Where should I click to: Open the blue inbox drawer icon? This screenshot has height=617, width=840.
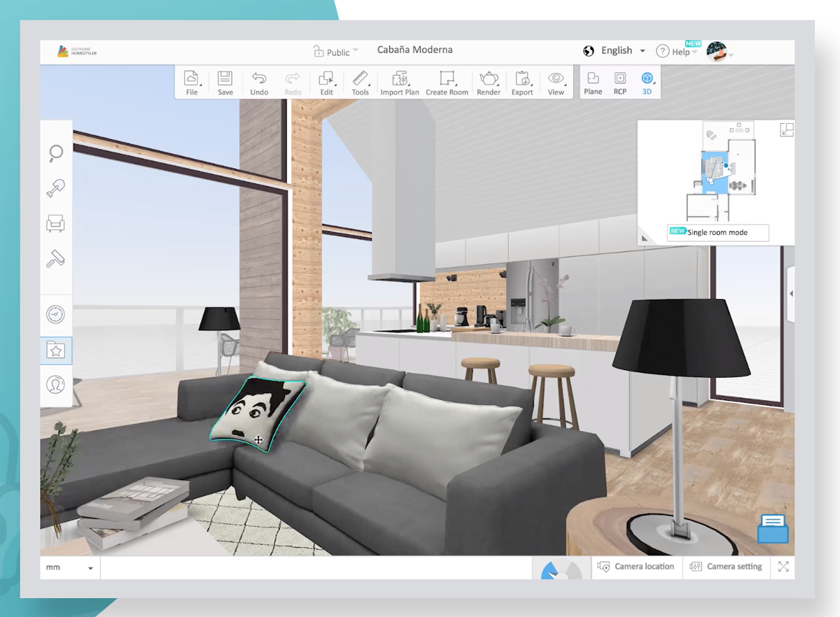pyautogui.click(x=773, y=529)
